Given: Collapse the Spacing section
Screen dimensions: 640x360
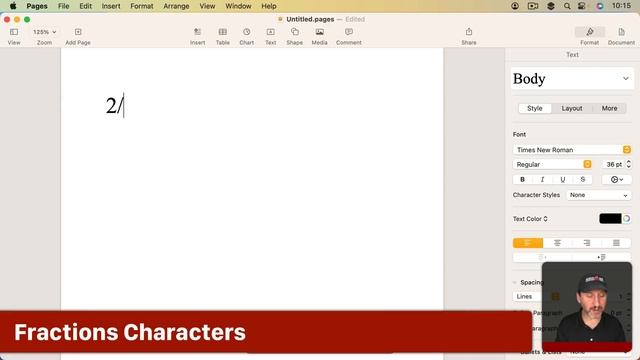Looking at the screenshot, I should [x=515, y=282].
